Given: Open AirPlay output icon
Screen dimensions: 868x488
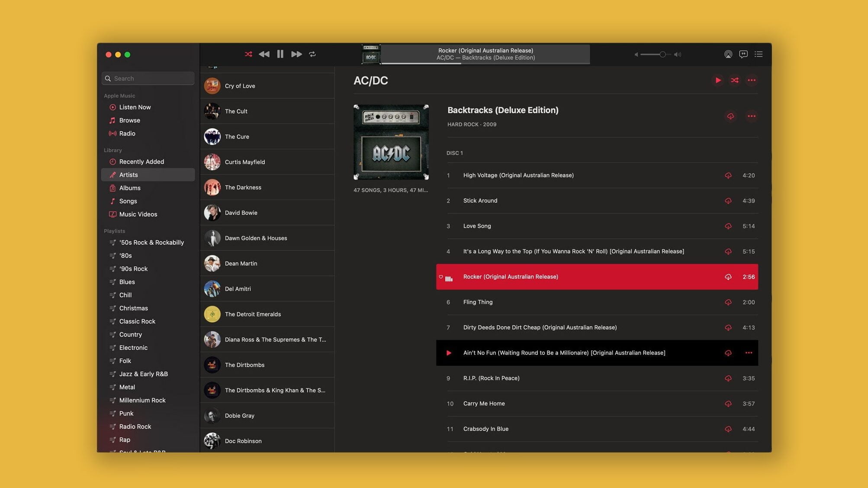Looking at the screenshot, I should tap(728, 54).
